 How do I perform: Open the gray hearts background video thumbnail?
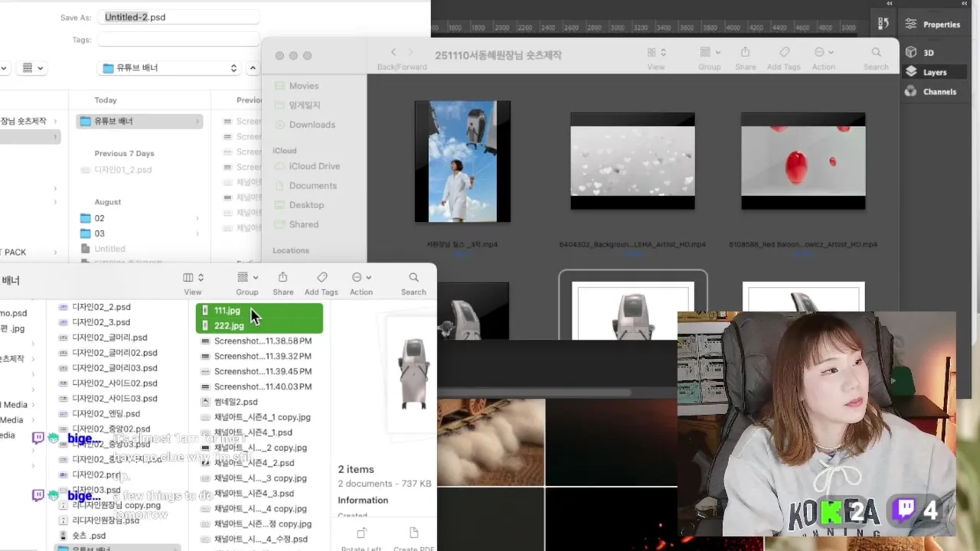pyautogui.click(x=632, y=161)
